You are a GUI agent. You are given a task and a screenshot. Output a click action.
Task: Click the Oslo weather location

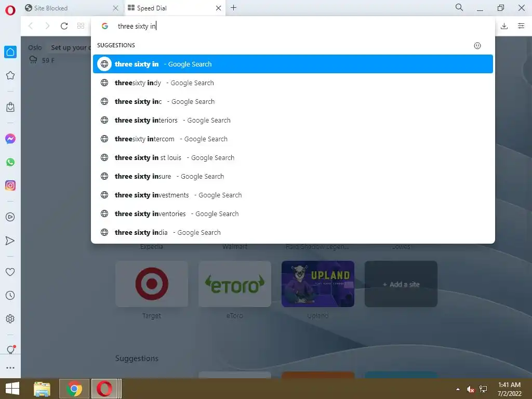pos(35,47)
